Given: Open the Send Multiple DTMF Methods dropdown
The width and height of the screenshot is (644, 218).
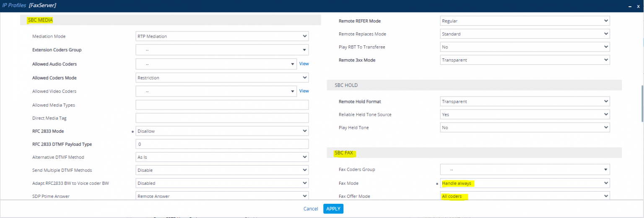Looking at the screenshot, I should [x=222, y=170].
